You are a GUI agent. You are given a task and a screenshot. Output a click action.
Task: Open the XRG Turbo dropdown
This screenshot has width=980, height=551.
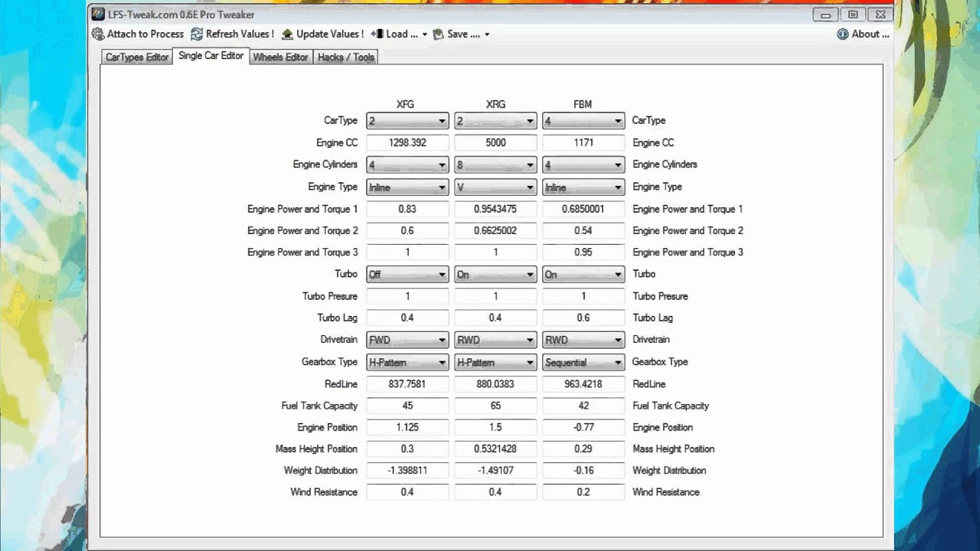point(495,274)
